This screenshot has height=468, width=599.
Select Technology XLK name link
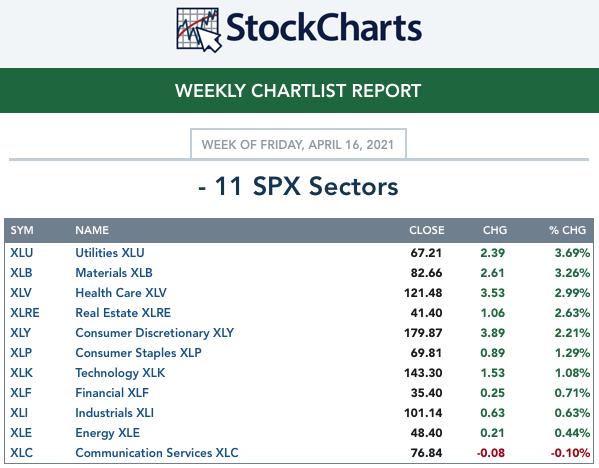(120, 372)
